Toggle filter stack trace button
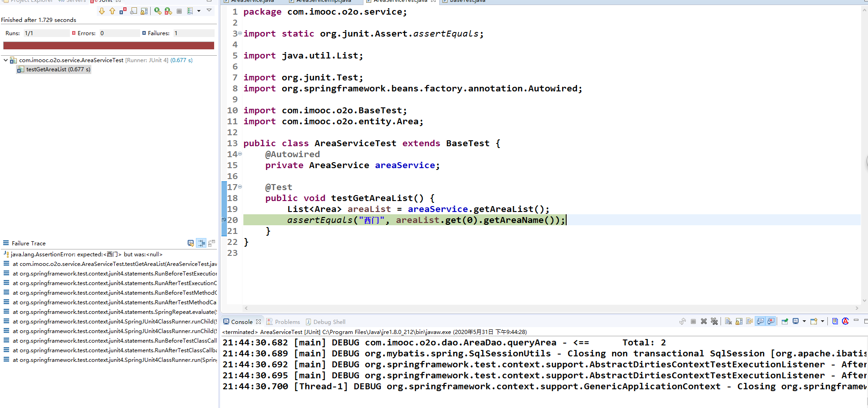The image size is (868, 408). click(x=201, y=243)
